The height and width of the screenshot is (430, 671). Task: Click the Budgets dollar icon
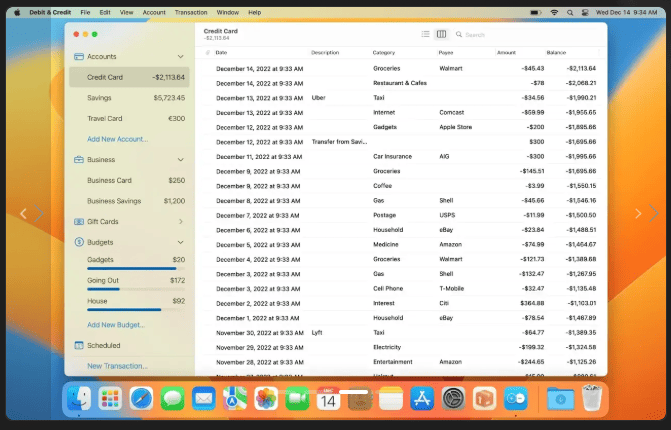click(79, 242)
